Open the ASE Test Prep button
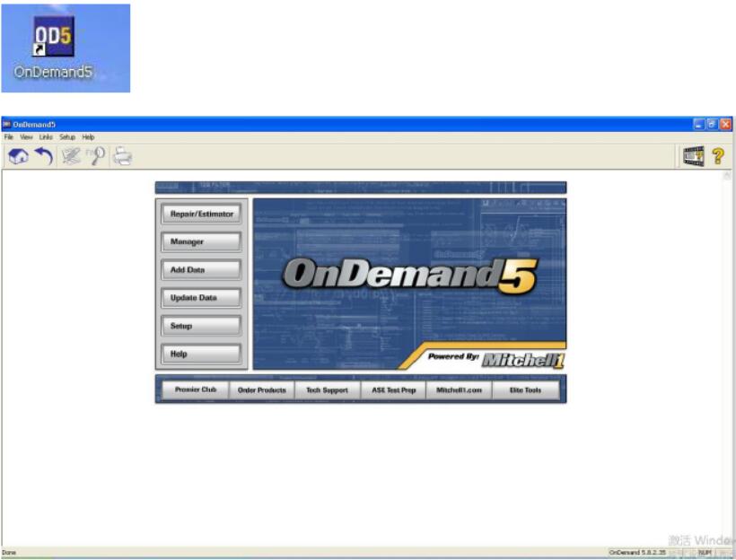The image size is (736, 560). 393,389
